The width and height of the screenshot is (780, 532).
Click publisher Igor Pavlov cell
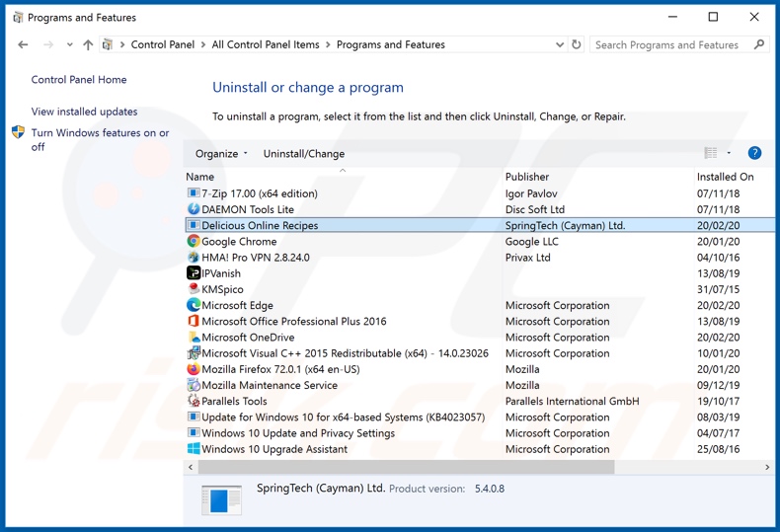click(x=531, y=192)
